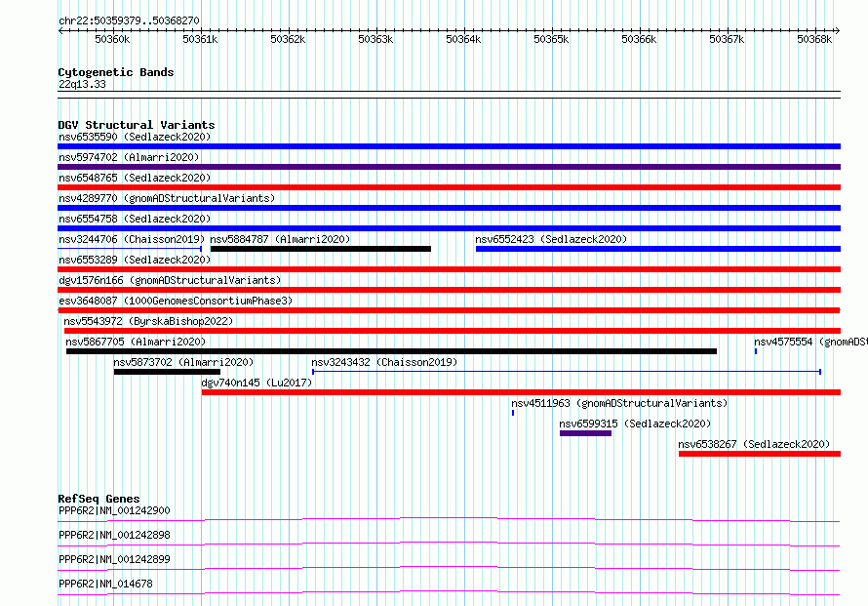Select the nsv4575554 variant label

pos(811,342)
